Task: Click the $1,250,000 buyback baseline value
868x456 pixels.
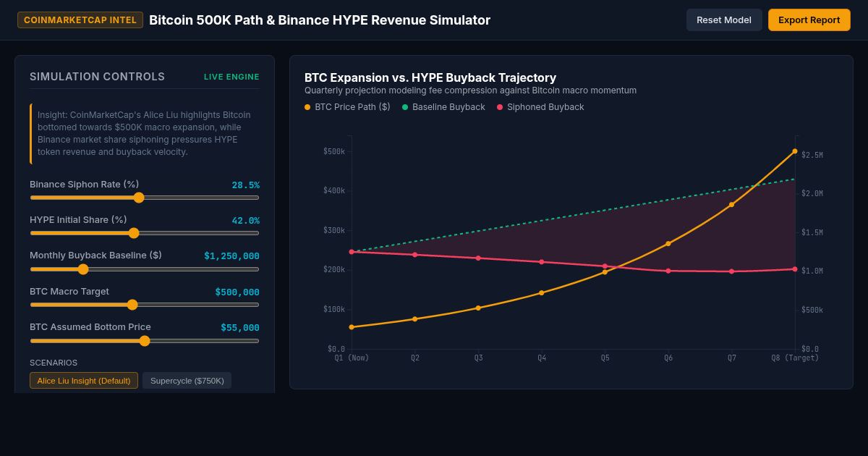Action: click(x=231, y=256)
